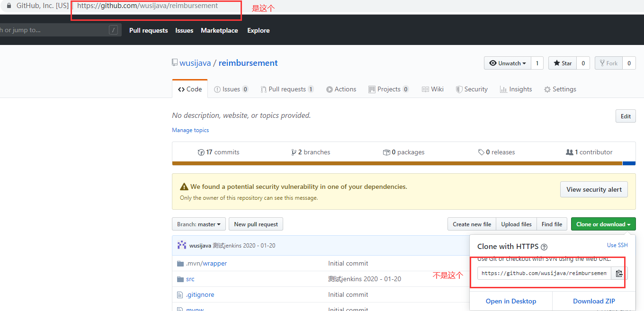This screenshot has height=311, width=644.
Task: Click the browser address bar URL
Action: point(148,6)
